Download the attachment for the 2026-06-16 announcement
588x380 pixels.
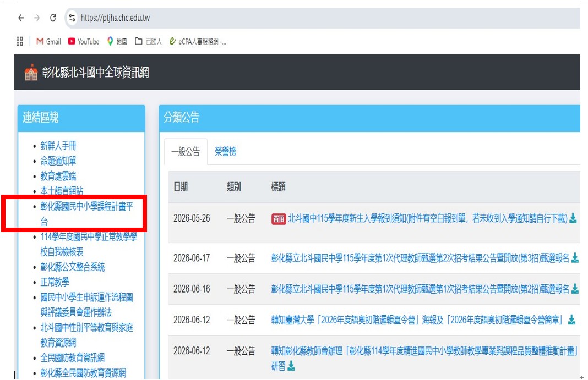tap(575, 289)
